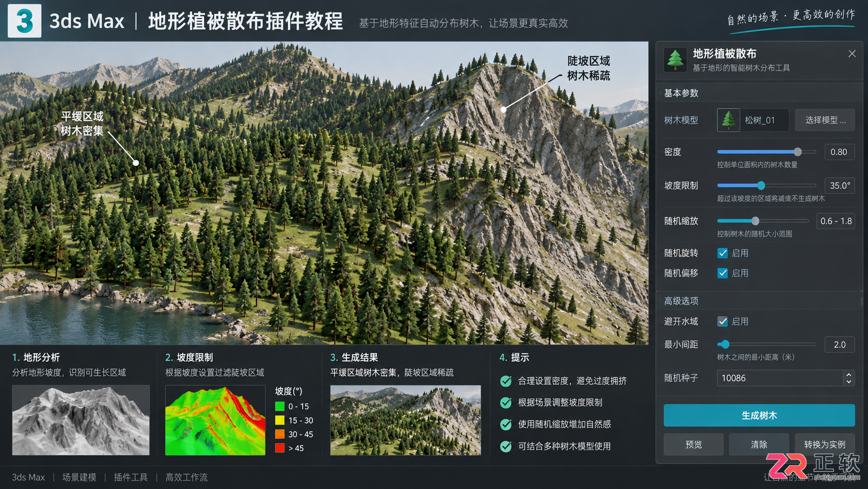
Task: Click the red > 45 slope swatch
Action: 280,448
